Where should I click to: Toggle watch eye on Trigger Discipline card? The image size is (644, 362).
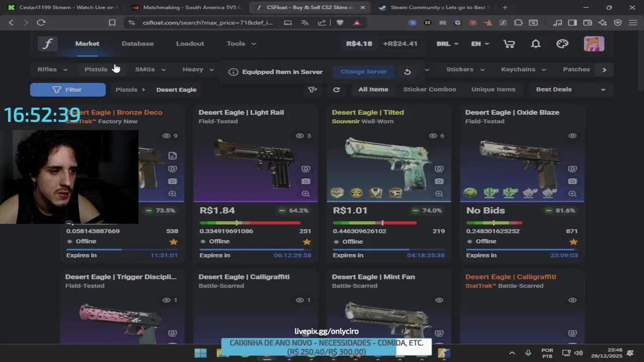click(166, 300)
